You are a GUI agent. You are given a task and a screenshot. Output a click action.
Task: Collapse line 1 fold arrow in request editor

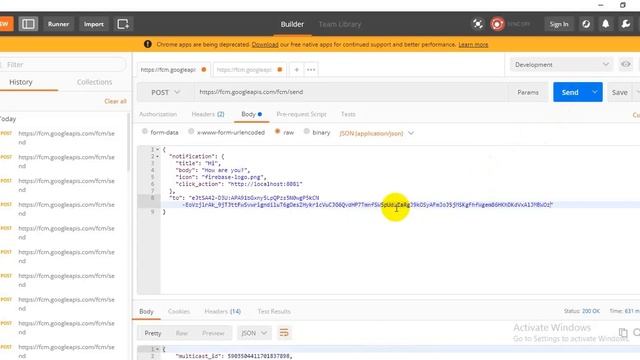(158, 149)
